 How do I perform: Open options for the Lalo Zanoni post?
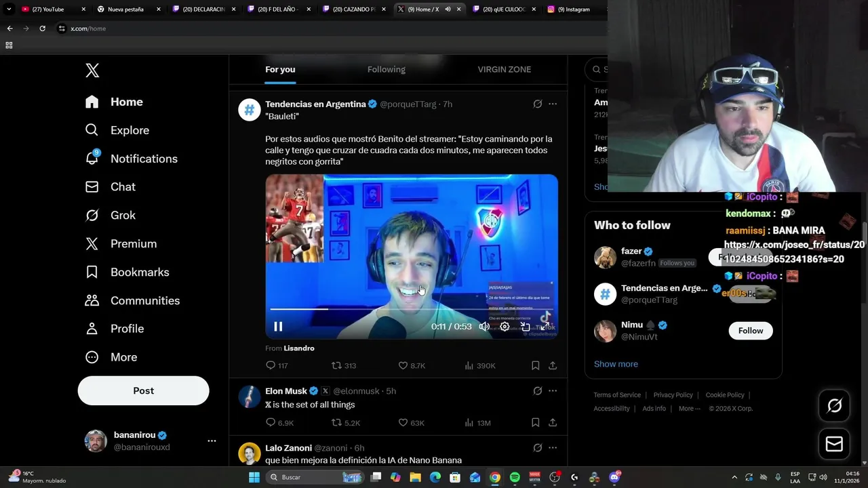pos(553,448)
